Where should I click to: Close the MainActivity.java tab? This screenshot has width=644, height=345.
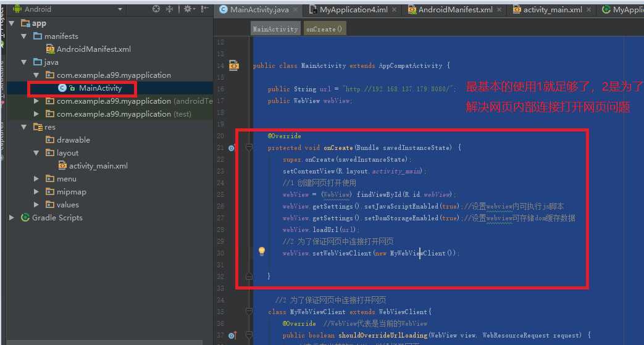pos(295,9)
